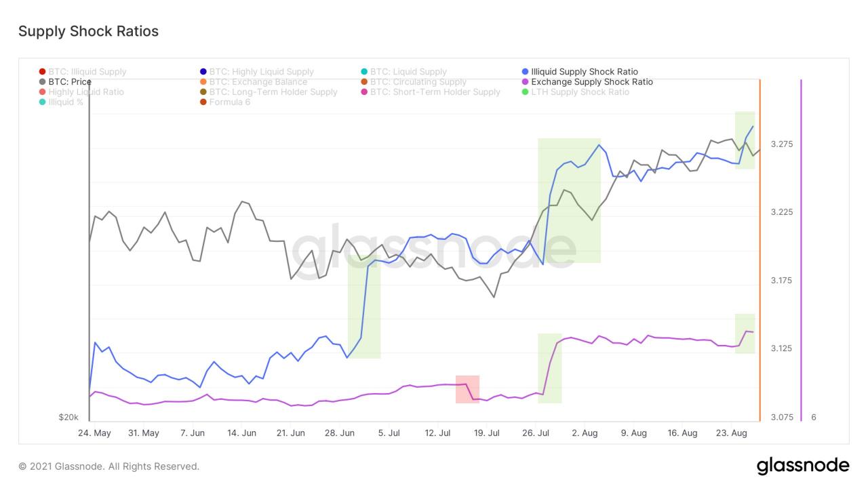Click the teal BTC: Liquid Supply legend dot
Viewport: 868px width, 488px height.
364,72
